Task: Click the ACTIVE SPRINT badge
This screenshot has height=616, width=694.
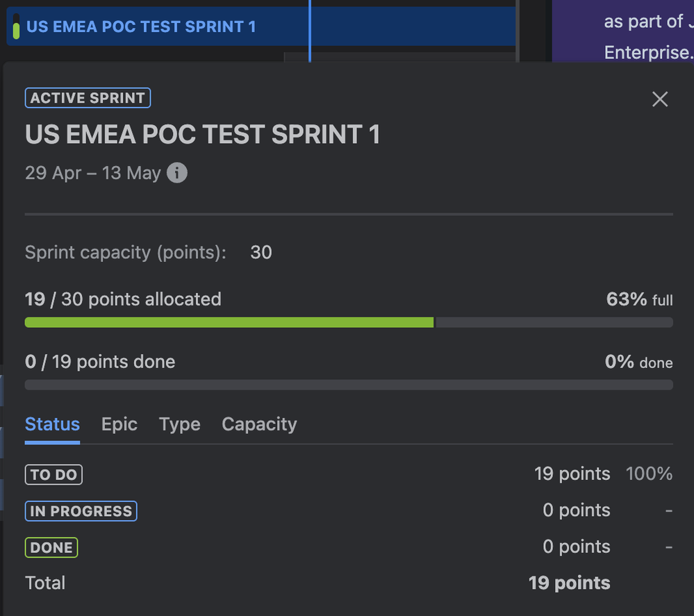Action: (88, 98)
